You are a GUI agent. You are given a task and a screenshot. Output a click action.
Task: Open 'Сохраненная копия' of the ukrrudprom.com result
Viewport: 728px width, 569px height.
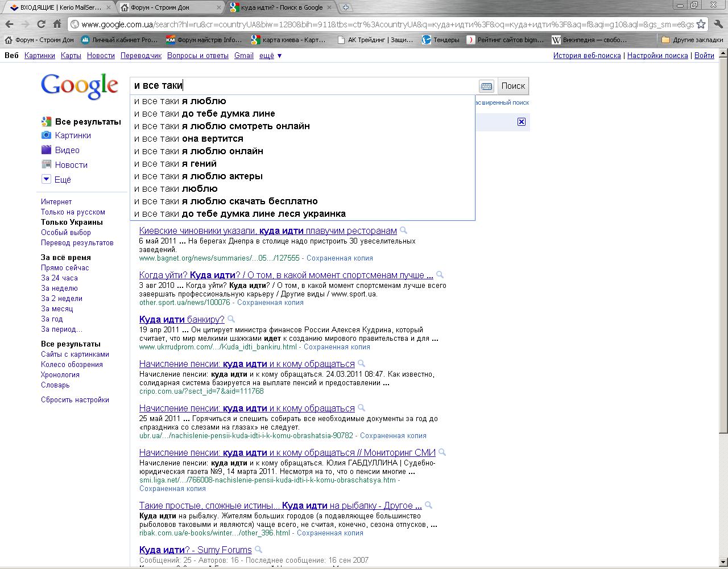(x=337, y=347)
